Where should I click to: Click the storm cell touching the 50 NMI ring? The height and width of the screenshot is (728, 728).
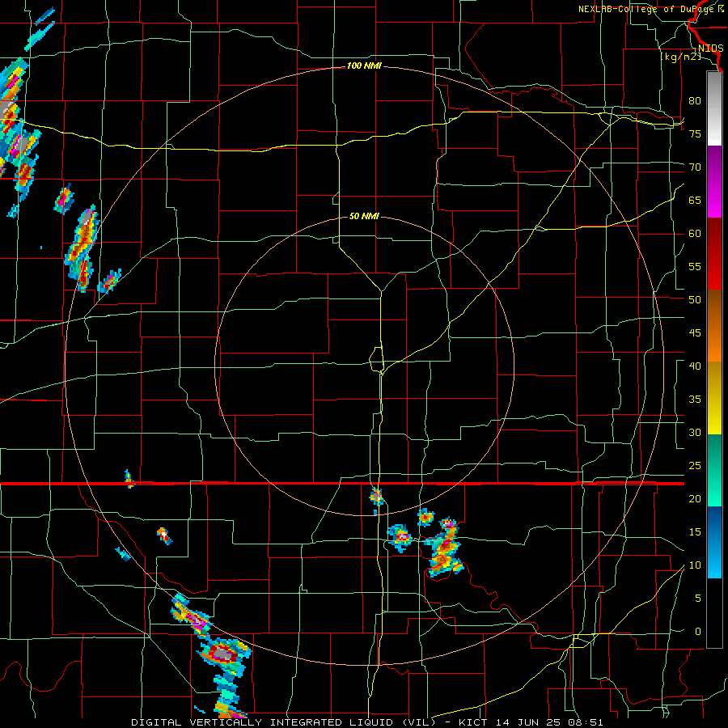click(x=376, y=497)
